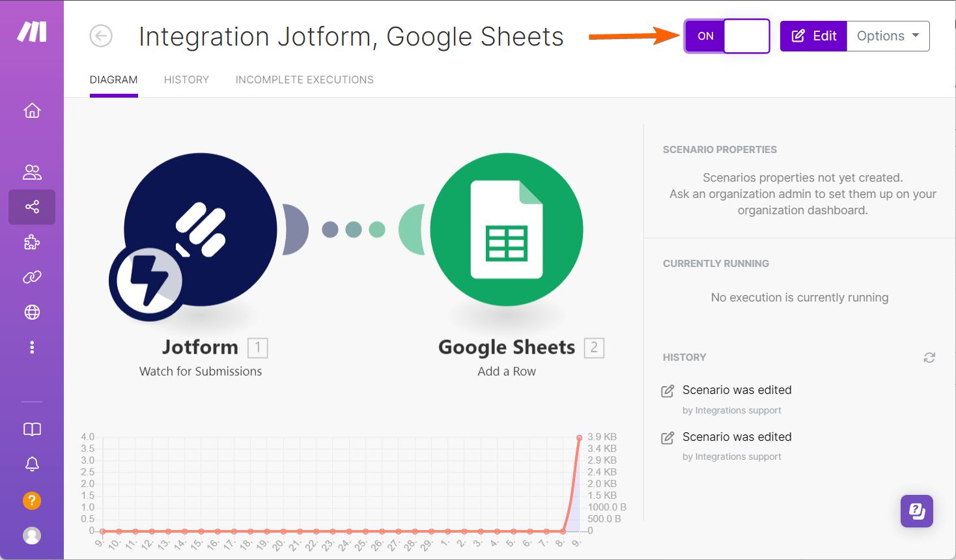Open the orange help question mark
This screenshot has width=956, height=560.
(32, 500)
